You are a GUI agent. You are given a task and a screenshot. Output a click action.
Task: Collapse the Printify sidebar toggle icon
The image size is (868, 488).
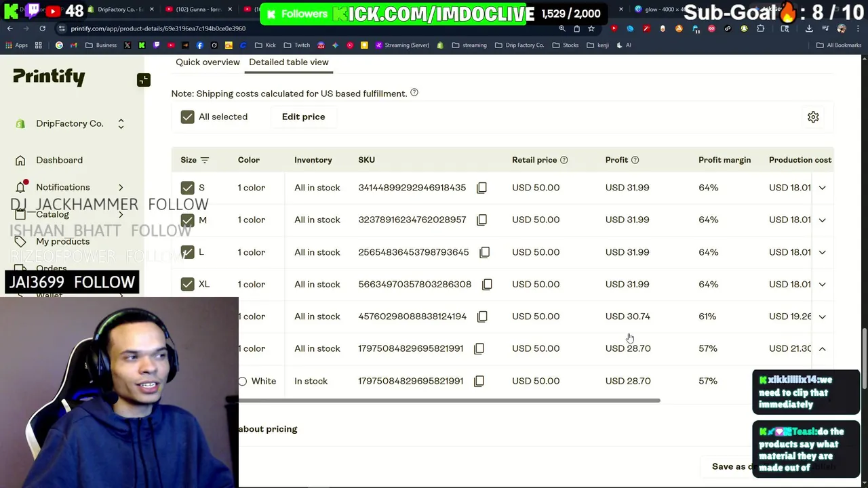(144, 80)
